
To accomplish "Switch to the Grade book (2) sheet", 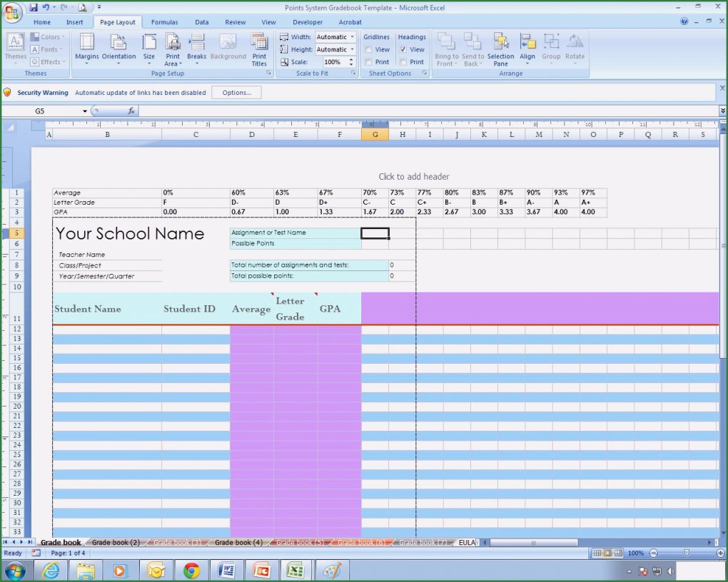I will coord(116,543).
